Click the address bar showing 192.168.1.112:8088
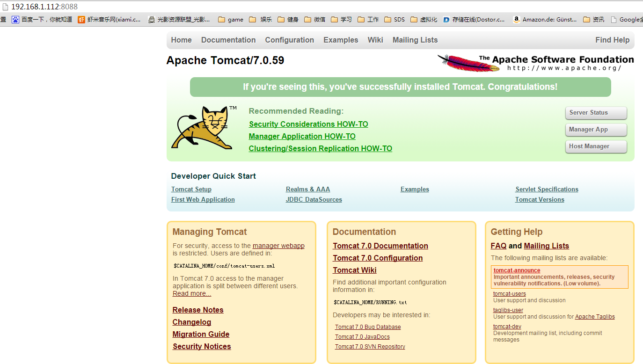 click(44, 7)
